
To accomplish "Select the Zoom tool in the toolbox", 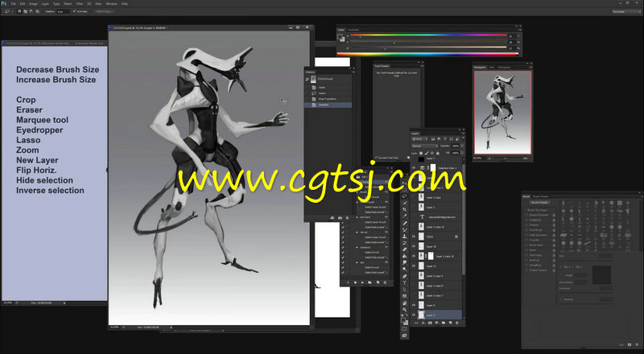I will 405,309.
